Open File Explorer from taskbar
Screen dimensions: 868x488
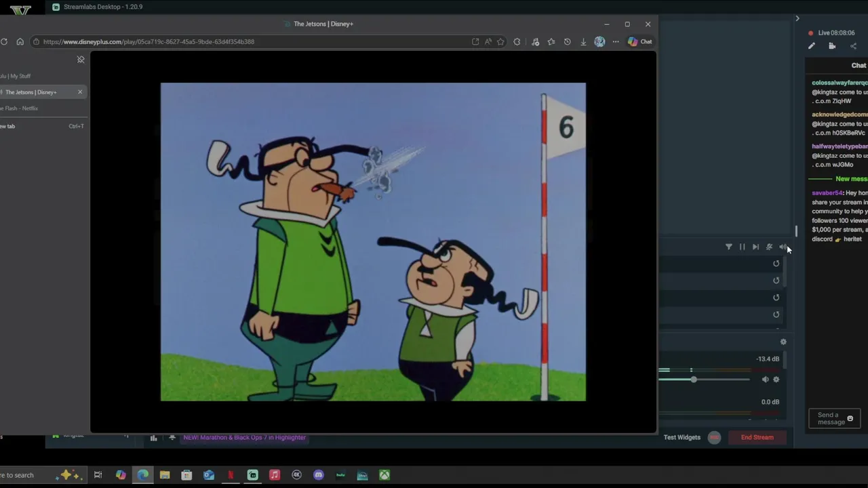click(165, 475)
